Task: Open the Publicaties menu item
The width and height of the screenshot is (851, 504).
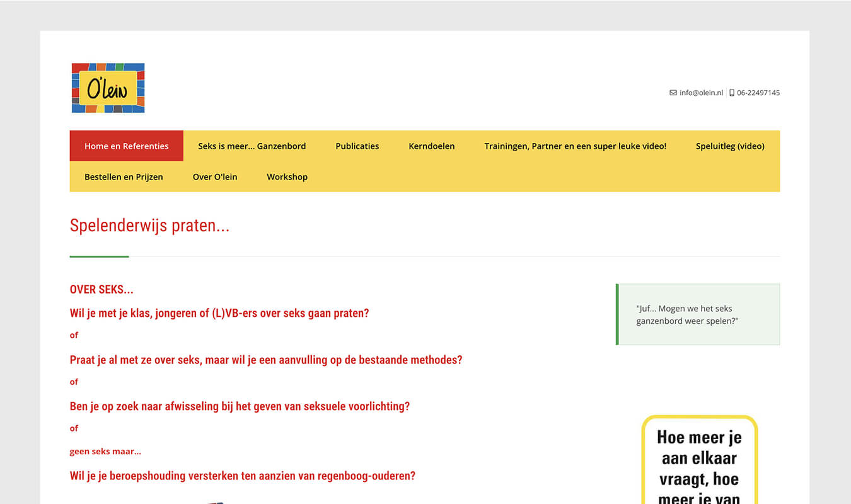Action: pos(357,146)
